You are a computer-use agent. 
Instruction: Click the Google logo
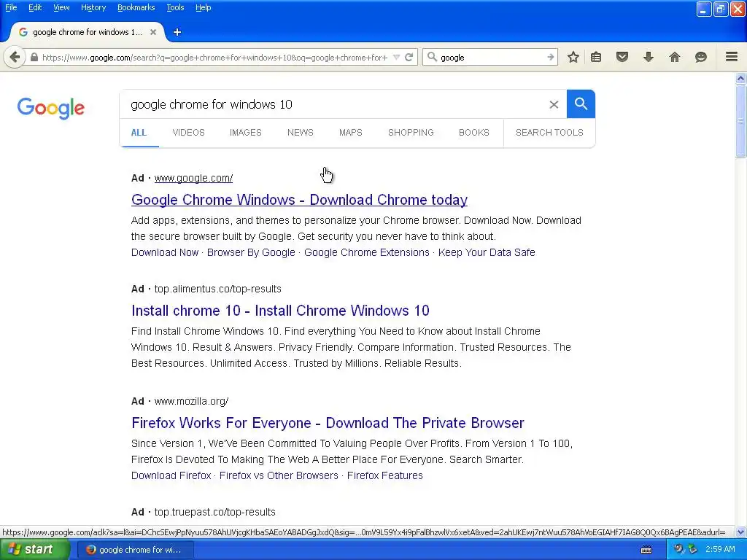[x=51, y=108]
